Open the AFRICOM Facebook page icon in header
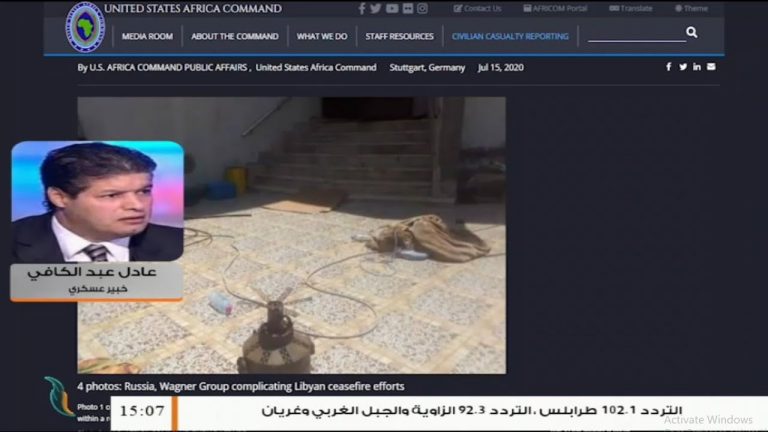 click(x=362, y=8)
